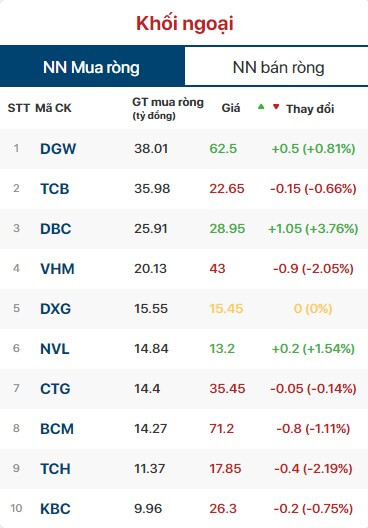Open the BCM stock link
368x528 pixels.
point(57,429)
